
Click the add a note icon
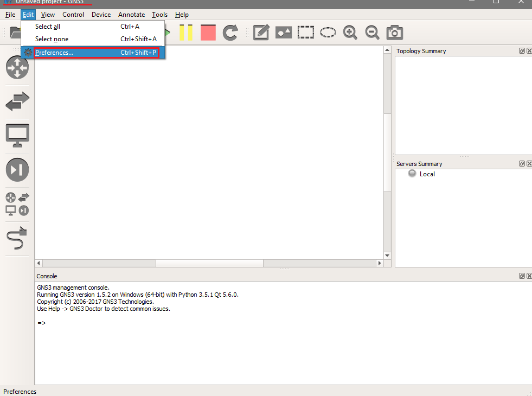click(261, 33)
